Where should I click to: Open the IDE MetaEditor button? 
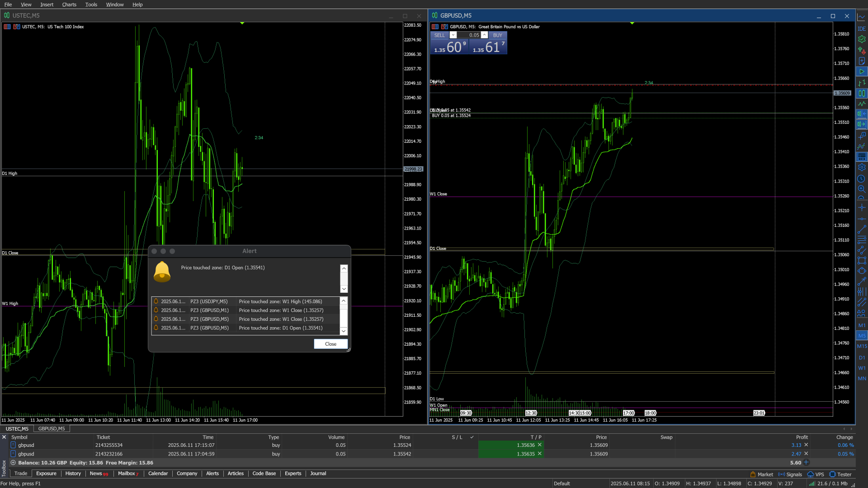coord(862,28)
